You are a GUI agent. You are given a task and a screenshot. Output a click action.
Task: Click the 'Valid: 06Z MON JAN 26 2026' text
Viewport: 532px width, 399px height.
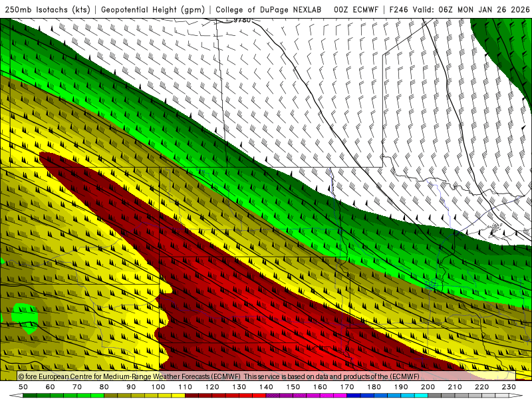471,10
